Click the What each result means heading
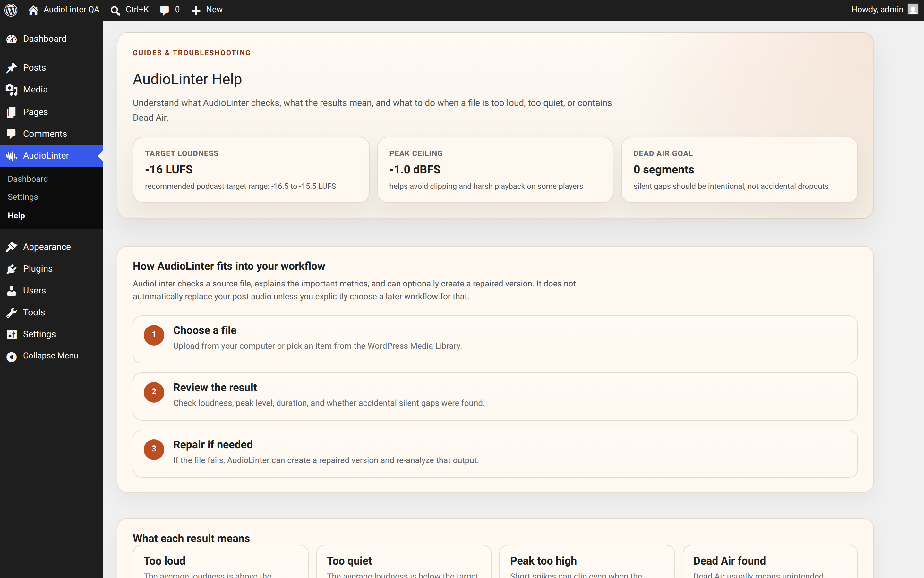The width and height of the screenshot is (924, 578). click(x=191, y=538)
